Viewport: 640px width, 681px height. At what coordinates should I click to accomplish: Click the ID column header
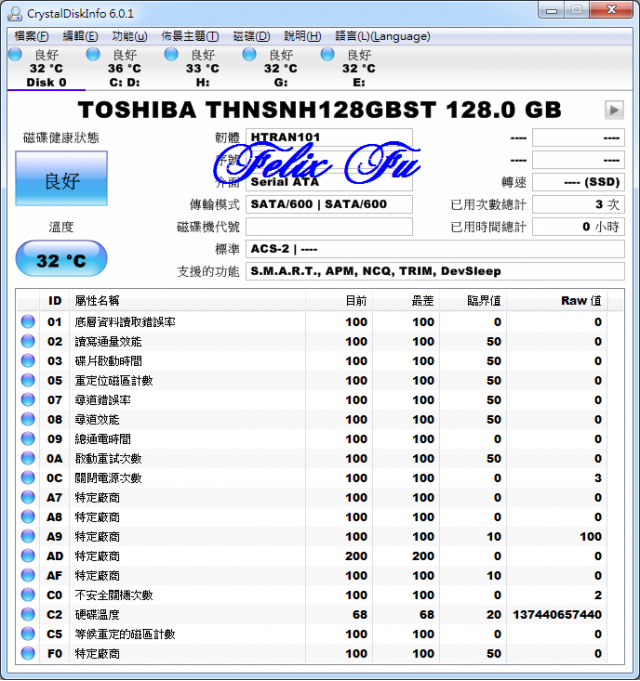coord(55,301)
